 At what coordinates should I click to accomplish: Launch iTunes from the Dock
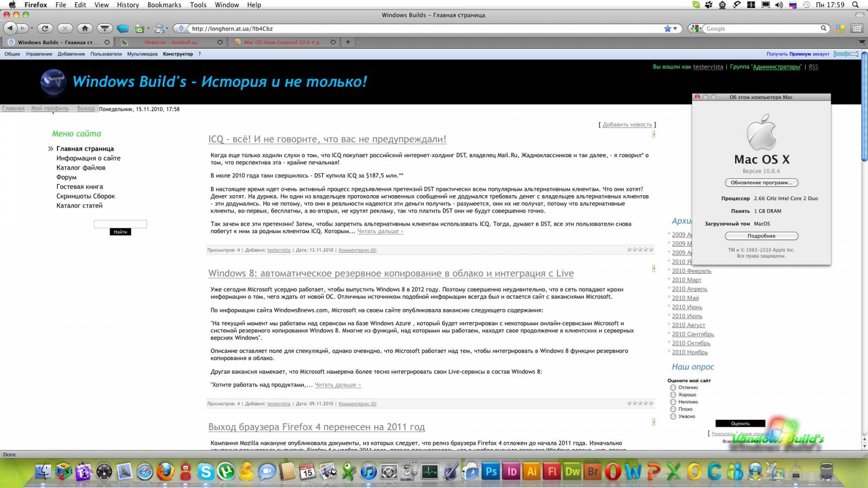(368, 472)
